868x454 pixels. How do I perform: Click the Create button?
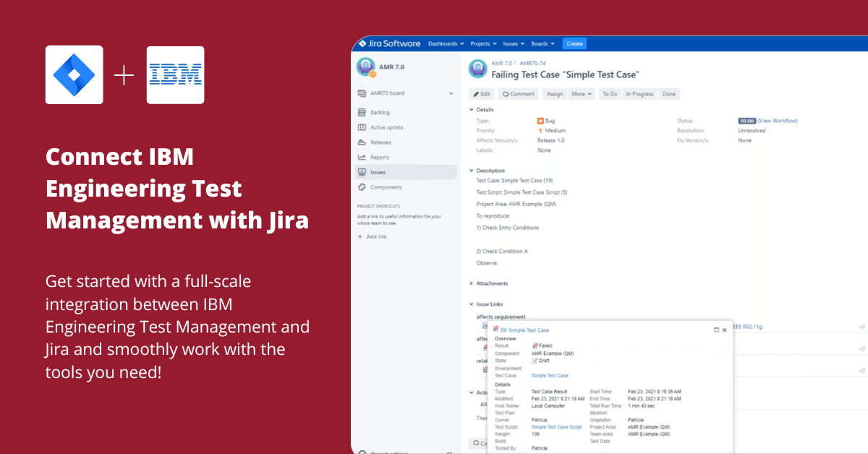click(x=574, y=43)
